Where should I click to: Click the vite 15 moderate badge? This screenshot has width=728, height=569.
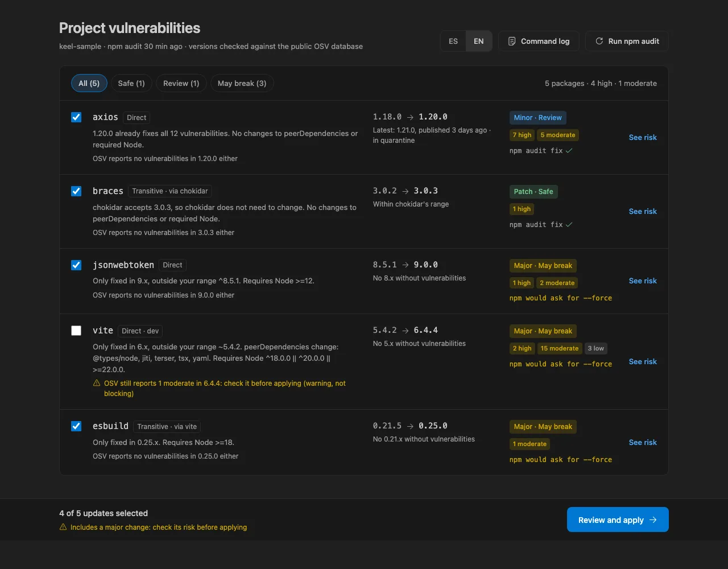pyautogui.click(x=560, y=348)
